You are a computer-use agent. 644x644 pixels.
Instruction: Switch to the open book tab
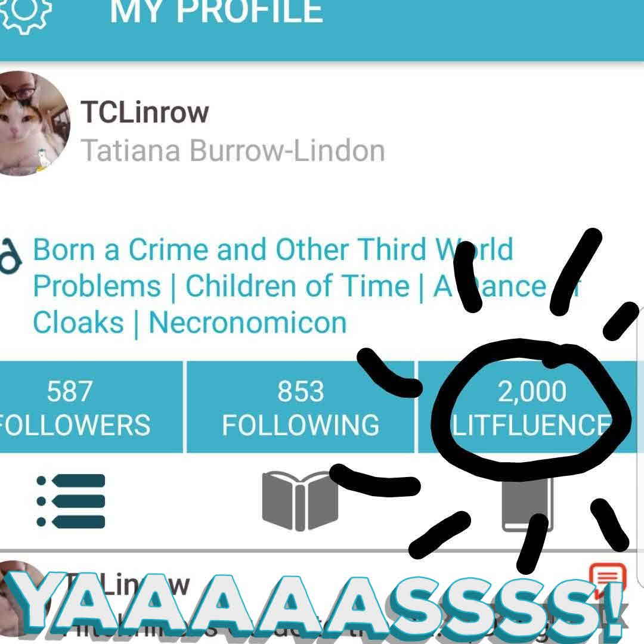[300, 501]
